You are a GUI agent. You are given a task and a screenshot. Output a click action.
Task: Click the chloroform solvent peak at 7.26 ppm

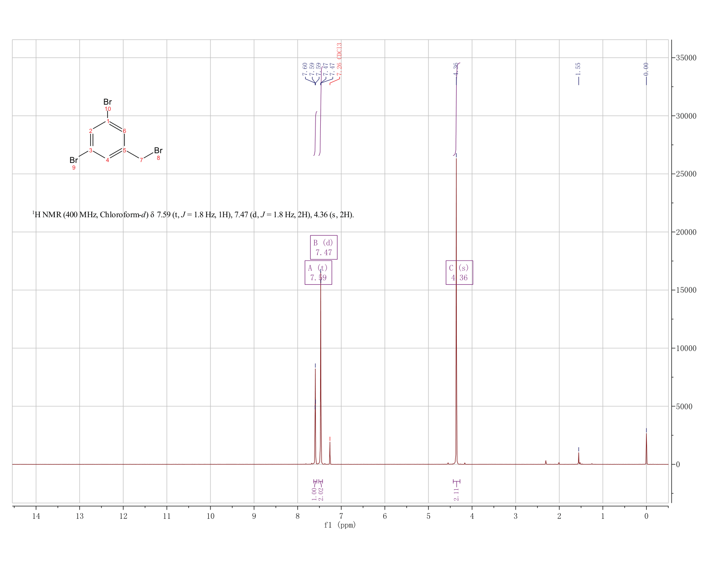point(330,453)
